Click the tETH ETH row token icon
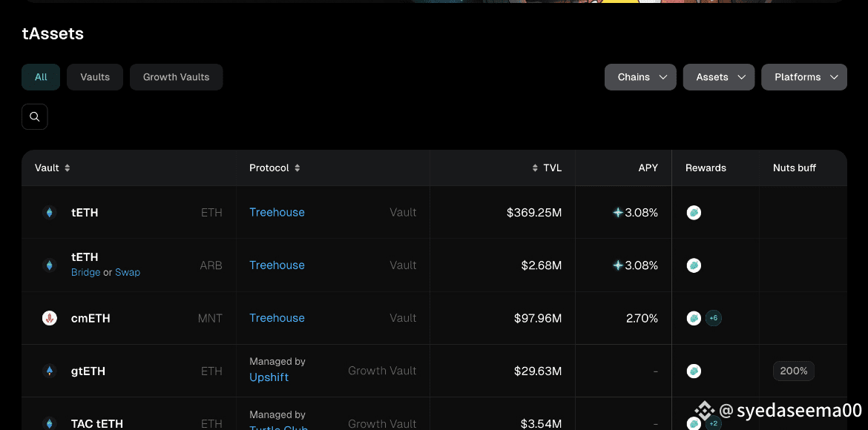Image resolution: width=868 pixels, height=430 pixels. 50,213
